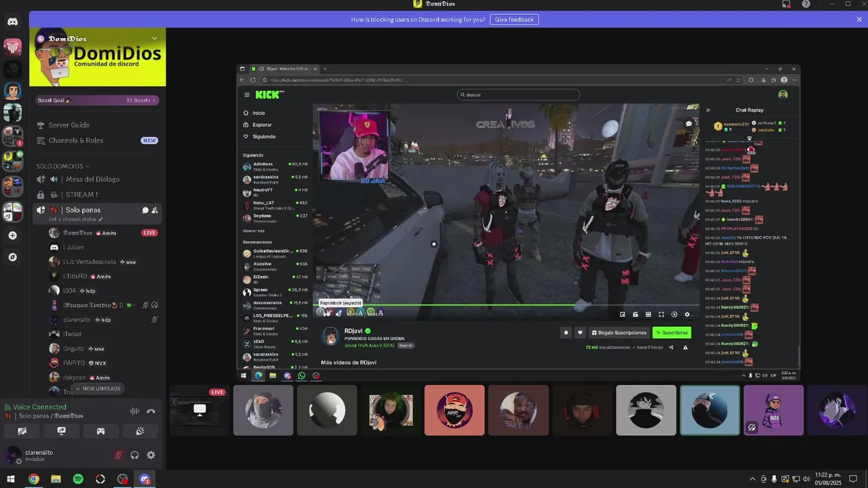868x488 pixels.
Task: Join Mesa del Diálogo voice channel
Action: (98, 179)
